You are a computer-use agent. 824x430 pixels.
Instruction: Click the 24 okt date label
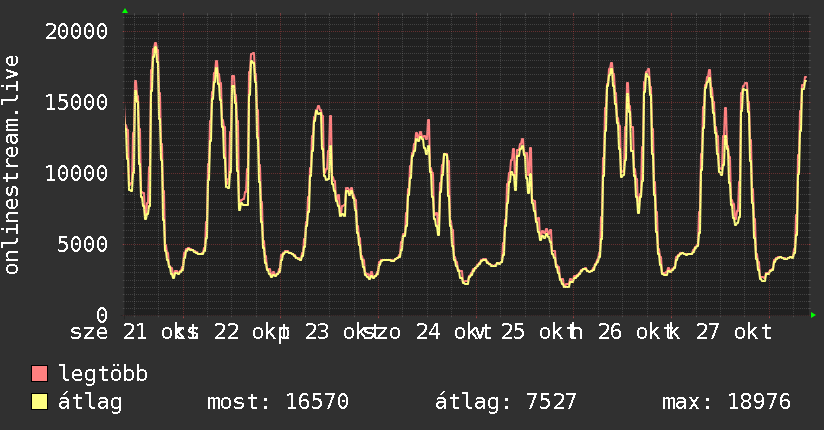click(x=453, y=332)
